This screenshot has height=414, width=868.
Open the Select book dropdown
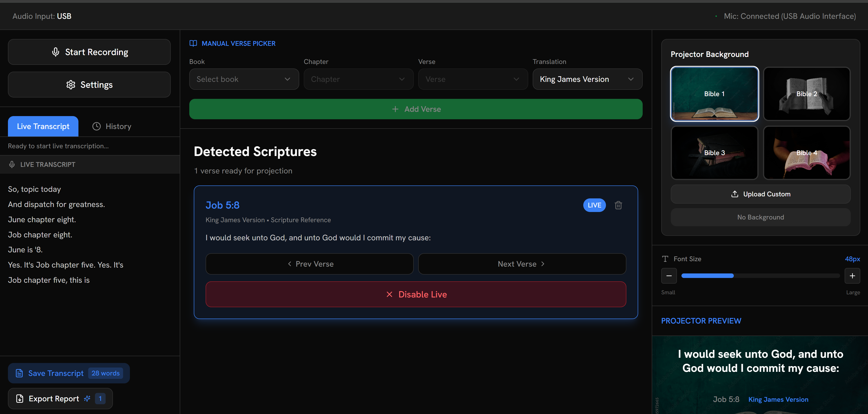click(x=244, y=79)
